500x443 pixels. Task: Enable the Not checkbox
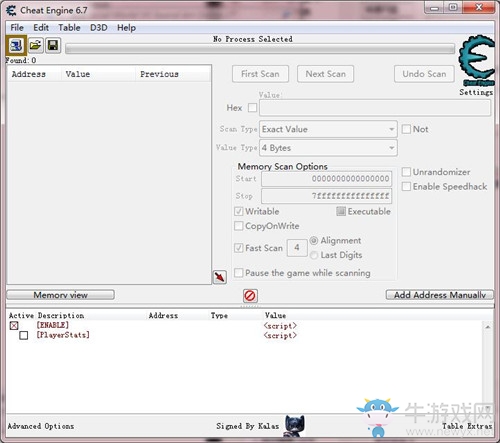pyautogui.click(x=406, y=129)
